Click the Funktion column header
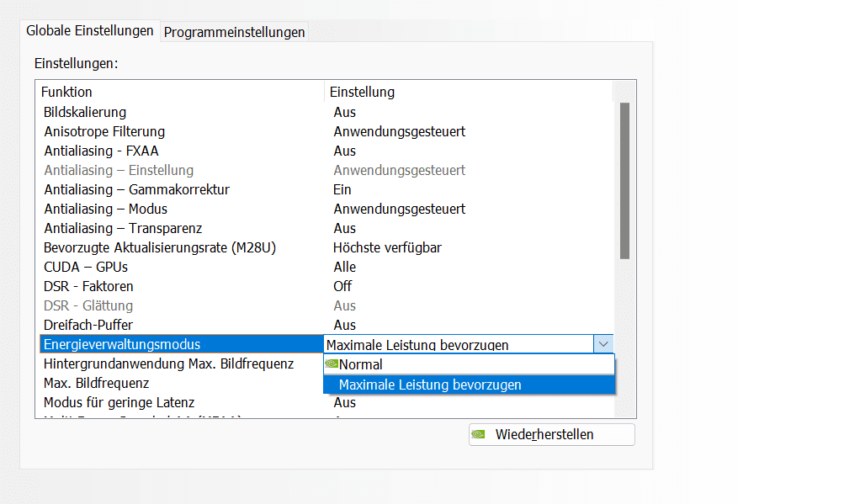This screenshot has height=504, width=860. click(181, 92)
